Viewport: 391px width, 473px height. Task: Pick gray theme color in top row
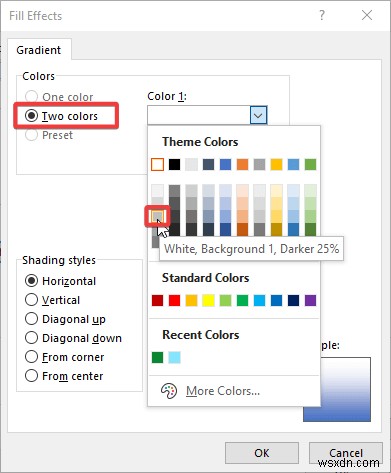tap(259, 164)
